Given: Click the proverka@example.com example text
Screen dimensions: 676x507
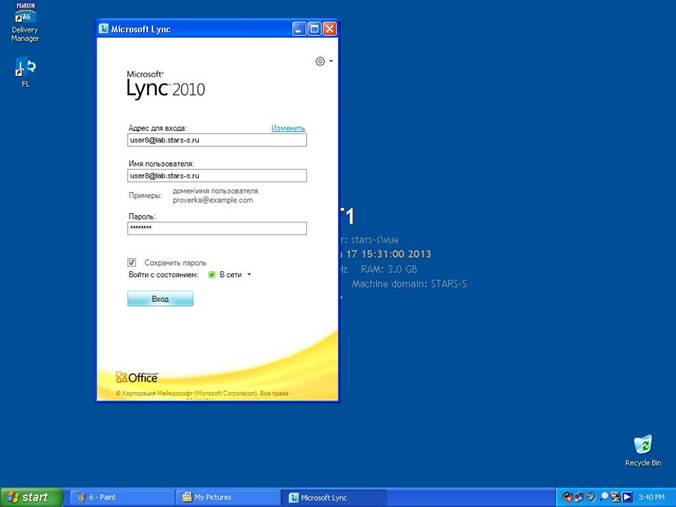Looking at the screenshot, I should click(x=213, y=200).
